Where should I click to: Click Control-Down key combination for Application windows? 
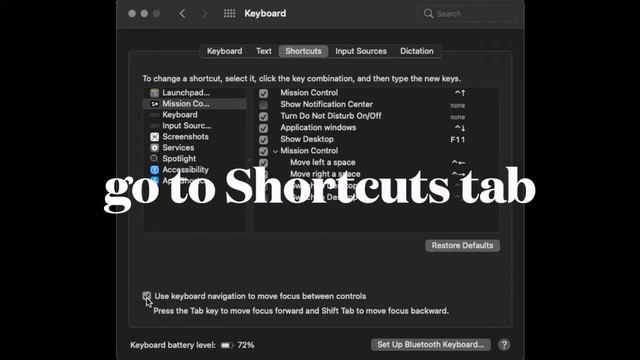460,128
